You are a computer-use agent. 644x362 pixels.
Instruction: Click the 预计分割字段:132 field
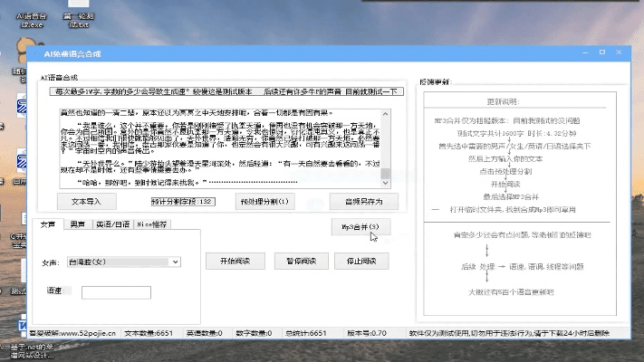click(183, 202)
